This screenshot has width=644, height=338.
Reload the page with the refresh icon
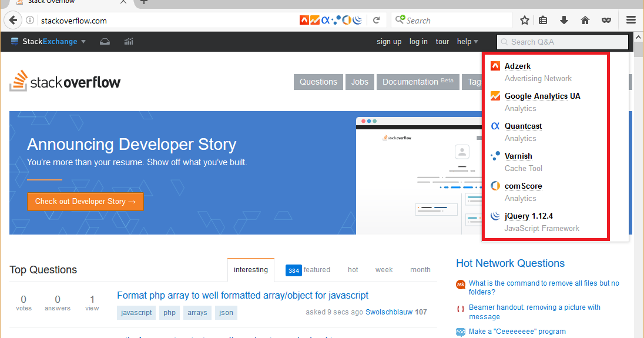[x=376, y=20]
